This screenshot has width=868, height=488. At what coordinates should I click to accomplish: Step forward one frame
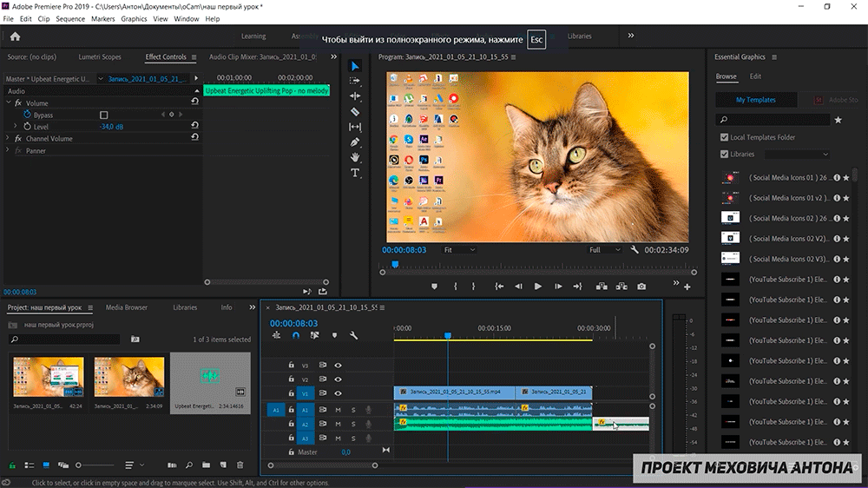tap(558, 287)
